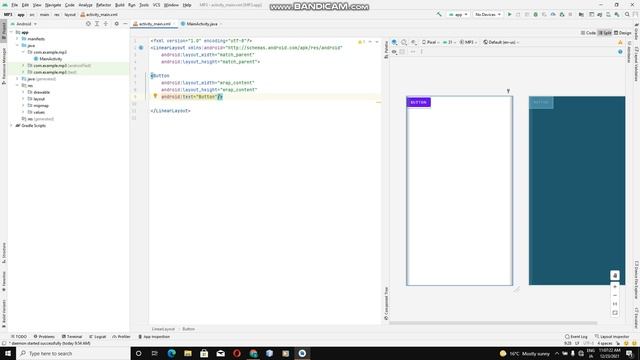Switch to MainActivity.java editor tab
640x360 pixels.
click(x=202, y=24)
